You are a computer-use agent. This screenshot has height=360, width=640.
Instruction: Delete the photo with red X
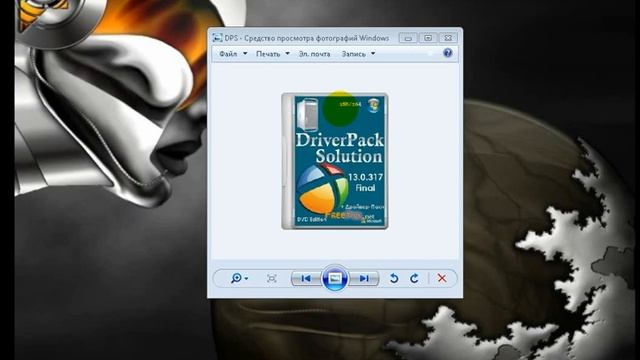click(442, 278)
